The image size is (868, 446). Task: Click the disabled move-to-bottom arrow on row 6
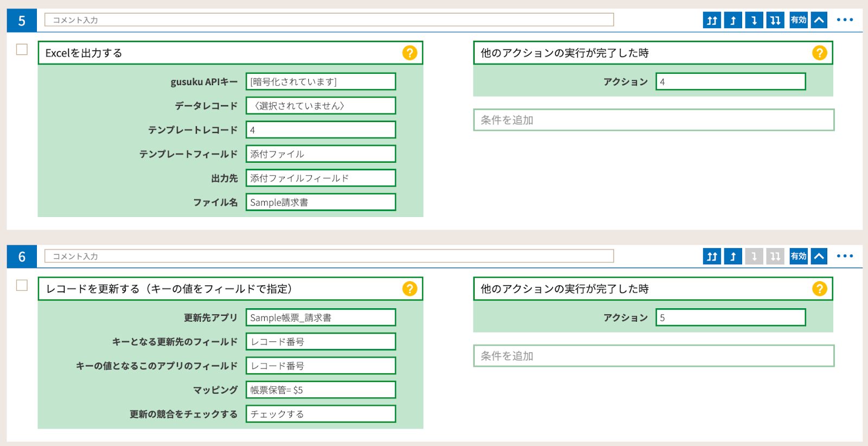click(x=775, y=256)
